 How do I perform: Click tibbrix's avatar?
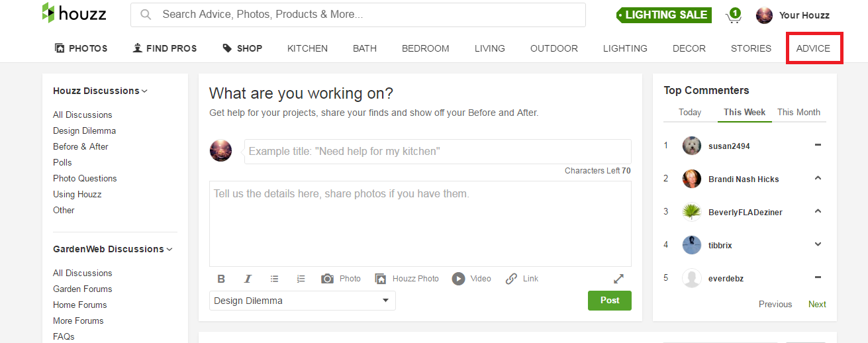tap(691, 245)
